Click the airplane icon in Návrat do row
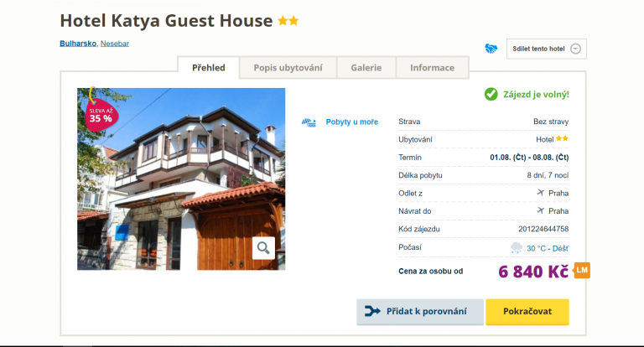The width and height of the screenshot is (644, 347). (541, 210)
